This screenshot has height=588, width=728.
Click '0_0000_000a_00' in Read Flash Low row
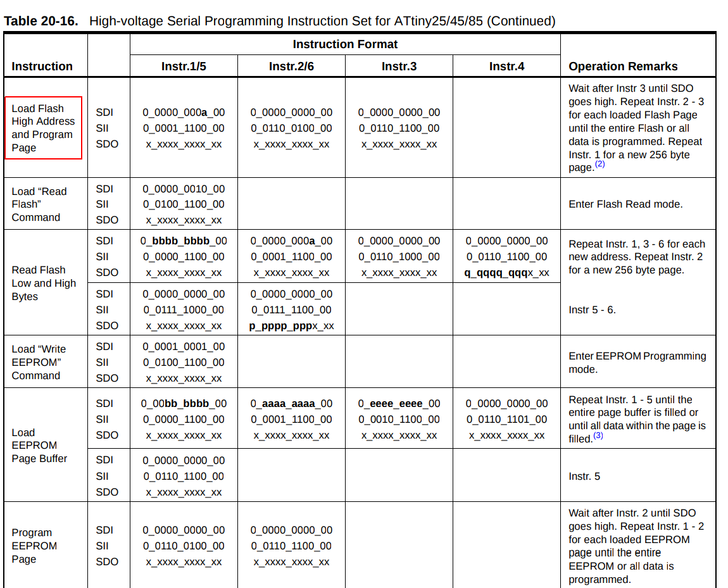click(292, 241)
